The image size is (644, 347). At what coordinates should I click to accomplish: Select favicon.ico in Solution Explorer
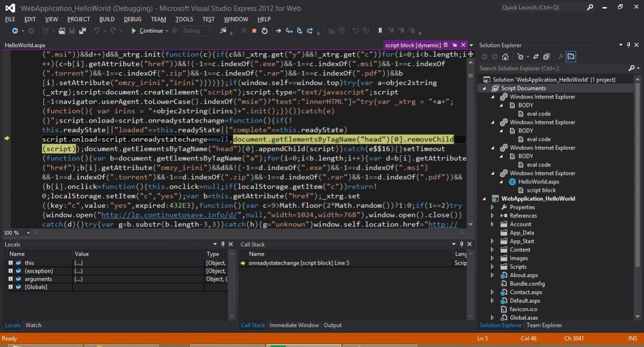523,309
